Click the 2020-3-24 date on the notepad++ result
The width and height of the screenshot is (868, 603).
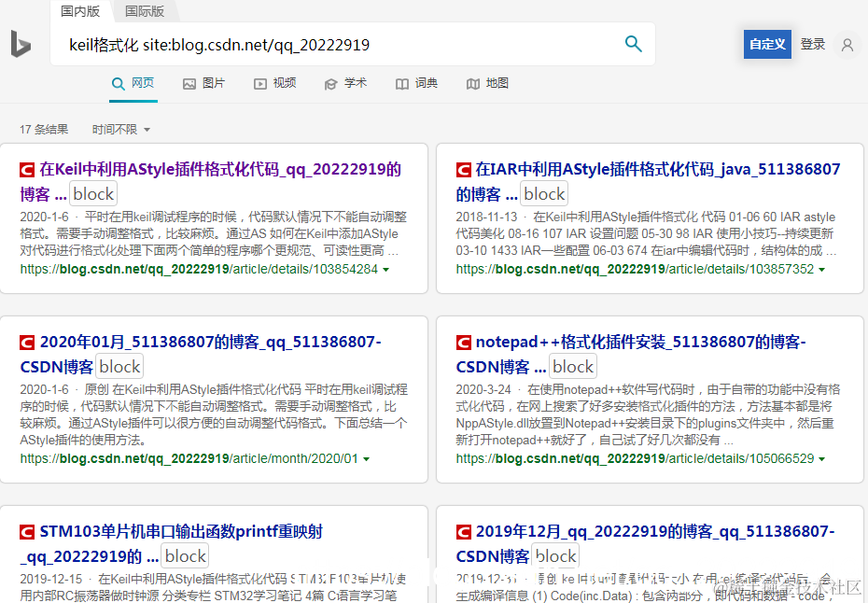483,390
